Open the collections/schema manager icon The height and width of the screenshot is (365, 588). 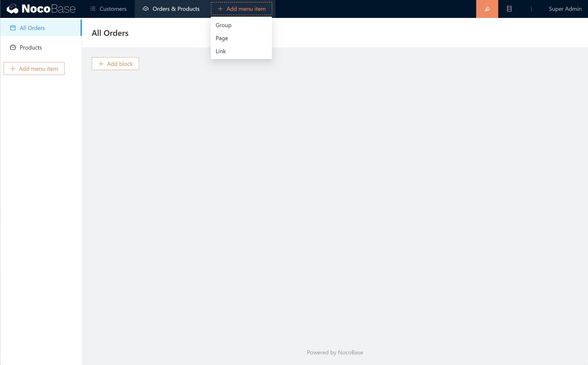coord(509,9)
